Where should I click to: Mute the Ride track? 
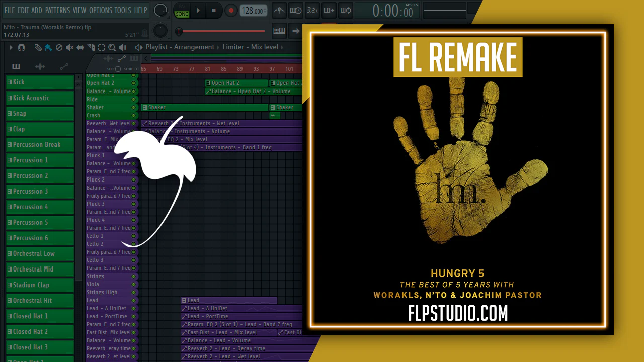coord(133,99)
